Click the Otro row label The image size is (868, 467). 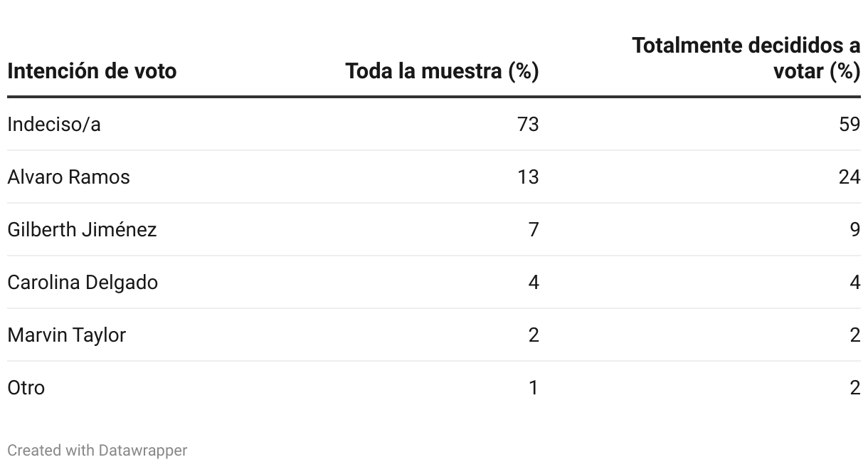click(26, 388)
